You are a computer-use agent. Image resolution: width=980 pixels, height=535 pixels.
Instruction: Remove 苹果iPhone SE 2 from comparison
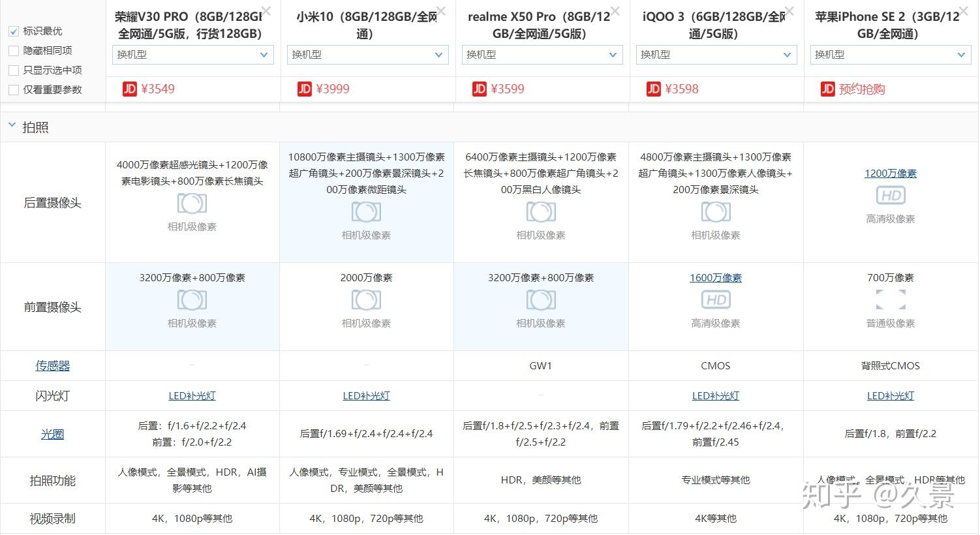964,11
